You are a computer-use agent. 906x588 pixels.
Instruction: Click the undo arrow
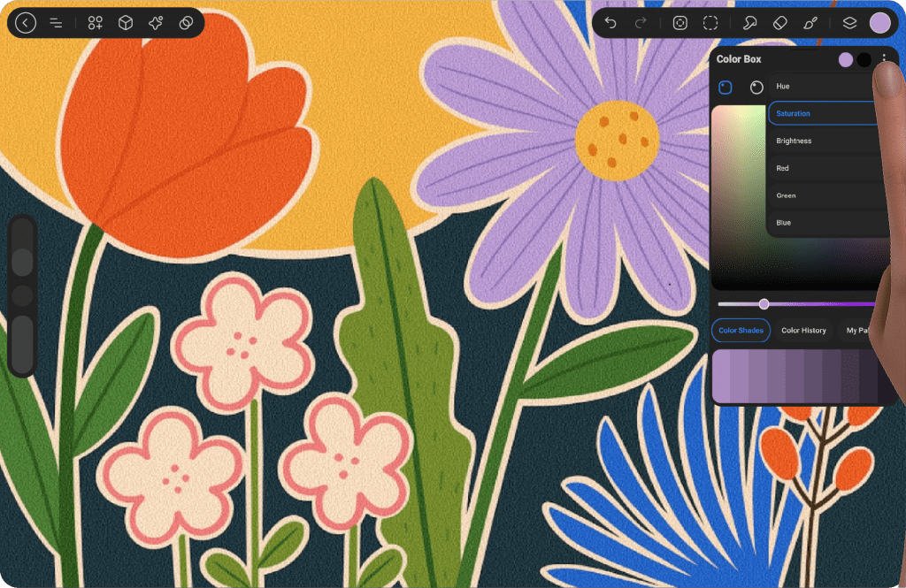pyautogui.click(x=610, y=23)
